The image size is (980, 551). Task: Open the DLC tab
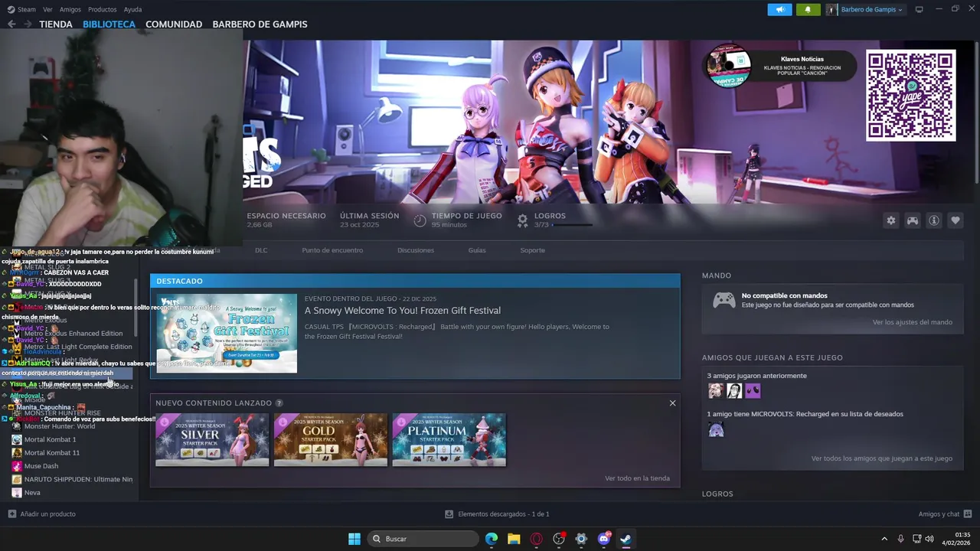pyautogui.click(x=261, y=250)
